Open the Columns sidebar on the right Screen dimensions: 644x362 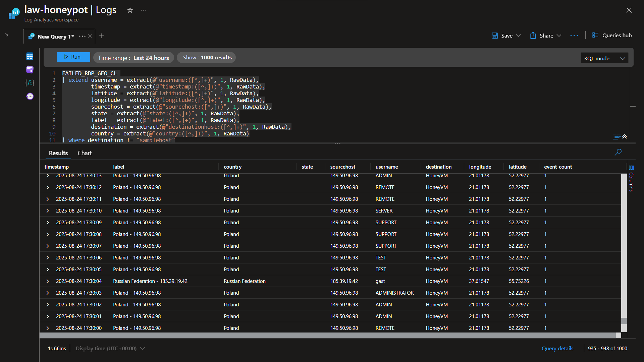(x=632, y=168)
